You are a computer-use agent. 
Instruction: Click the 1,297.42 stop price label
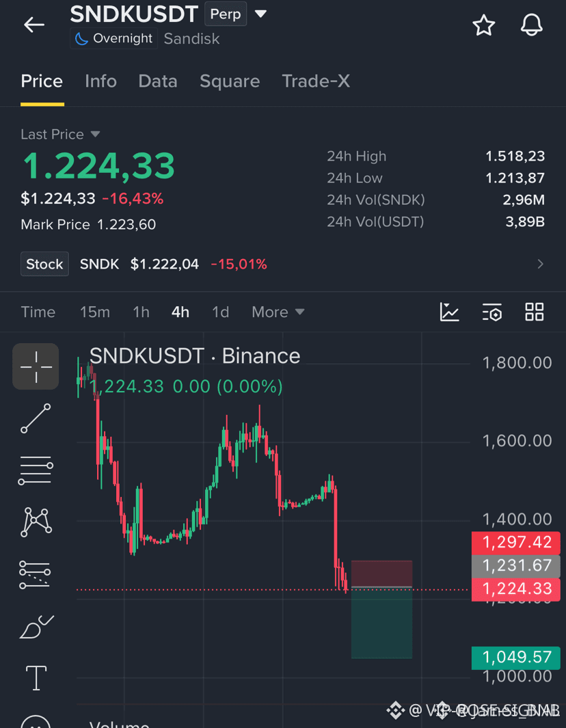click(x=516, y=542)
